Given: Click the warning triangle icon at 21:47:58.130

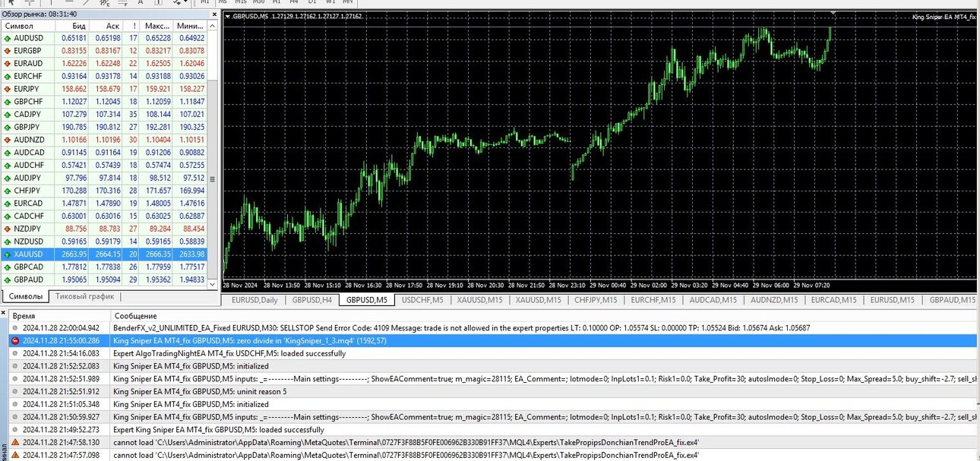Looking at the screenshot, I should [15, 442].
